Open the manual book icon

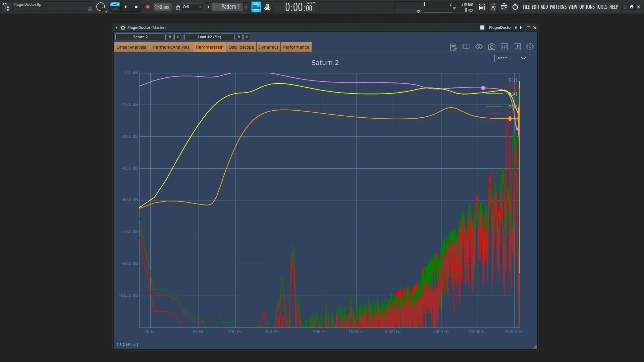(466, 47)
